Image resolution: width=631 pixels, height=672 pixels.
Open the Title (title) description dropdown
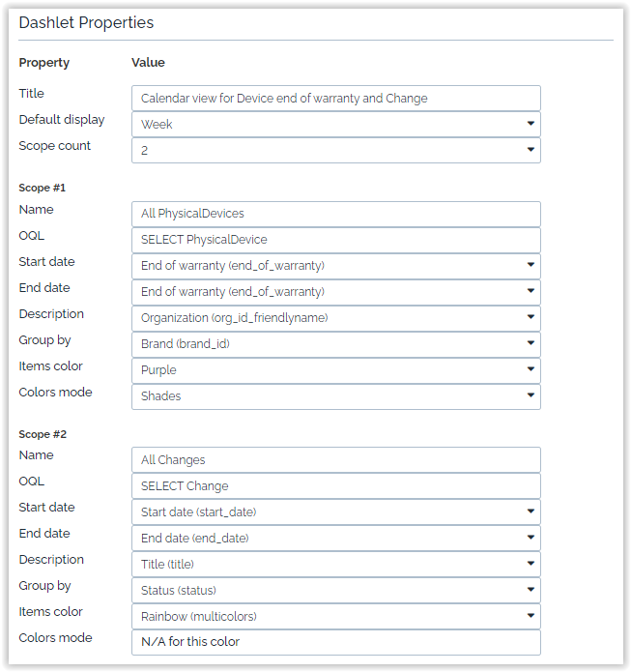point(335,564)
